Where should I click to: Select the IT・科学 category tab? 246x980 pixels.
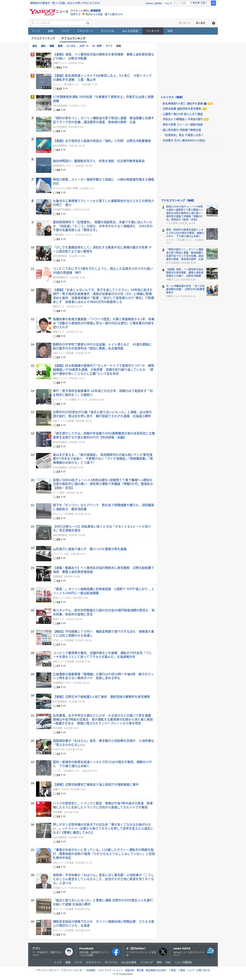coord(97,46)
